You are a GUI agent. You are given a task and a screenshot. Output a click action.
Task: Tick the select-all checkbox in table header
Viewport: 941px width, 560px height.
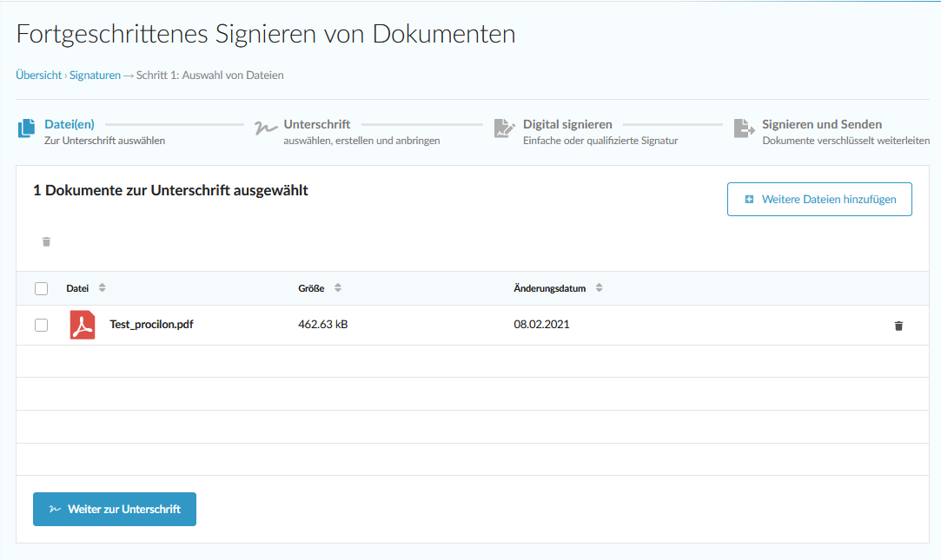coord(41,288)
